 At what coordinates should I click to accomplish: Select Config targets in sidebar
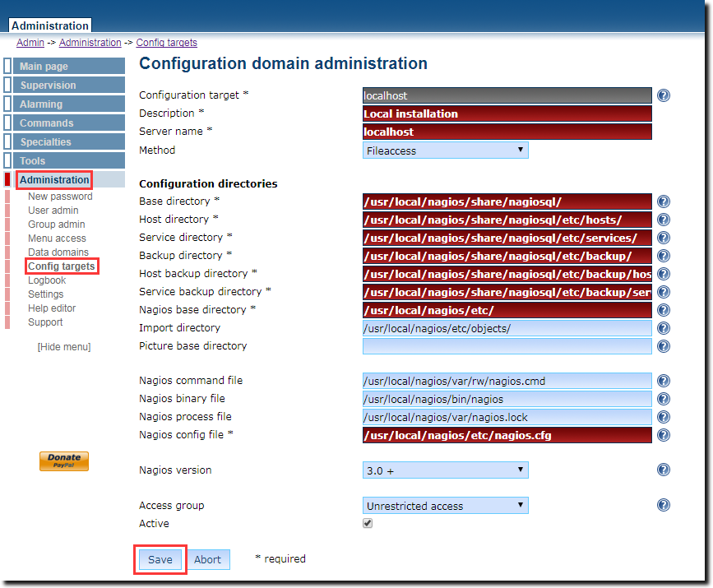(x=62, y=266)
